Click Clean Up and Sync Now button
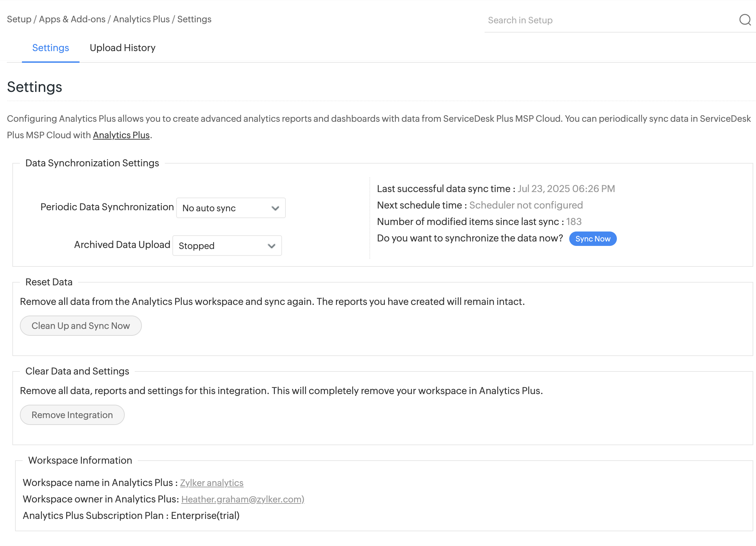Screen dimensions: 756x546 pos(81,325)
